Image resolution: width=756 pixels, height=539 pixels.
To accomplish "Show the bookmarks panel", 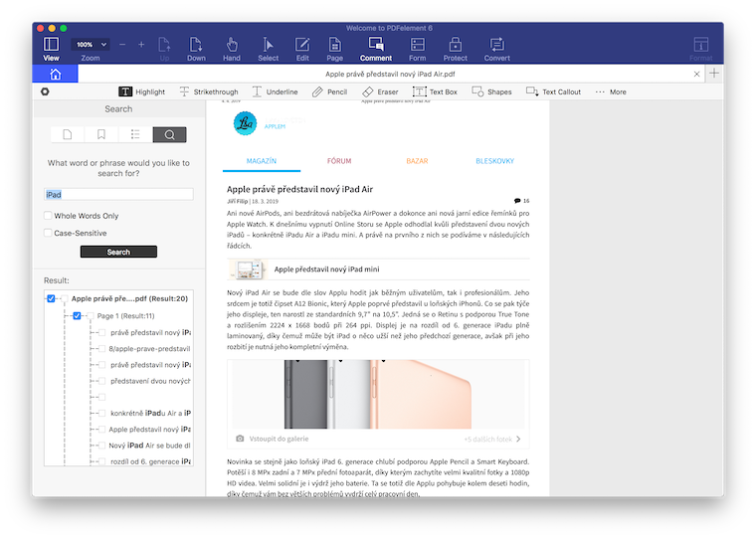I will click(x=101, y=134).
